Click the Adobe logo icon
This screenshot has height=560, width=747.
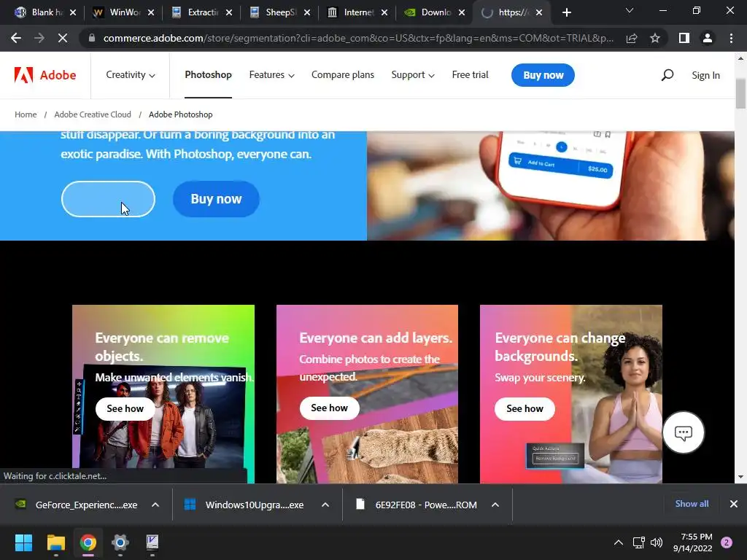(23, 75)
